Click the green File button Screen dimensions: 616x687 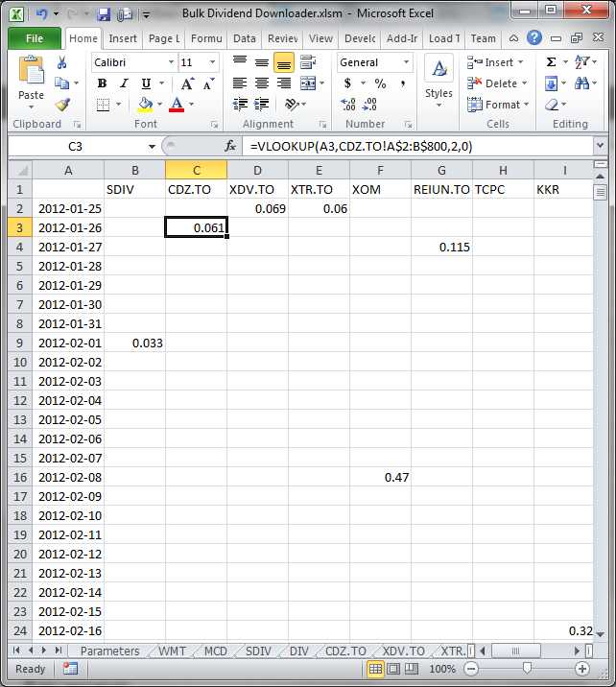35,38
